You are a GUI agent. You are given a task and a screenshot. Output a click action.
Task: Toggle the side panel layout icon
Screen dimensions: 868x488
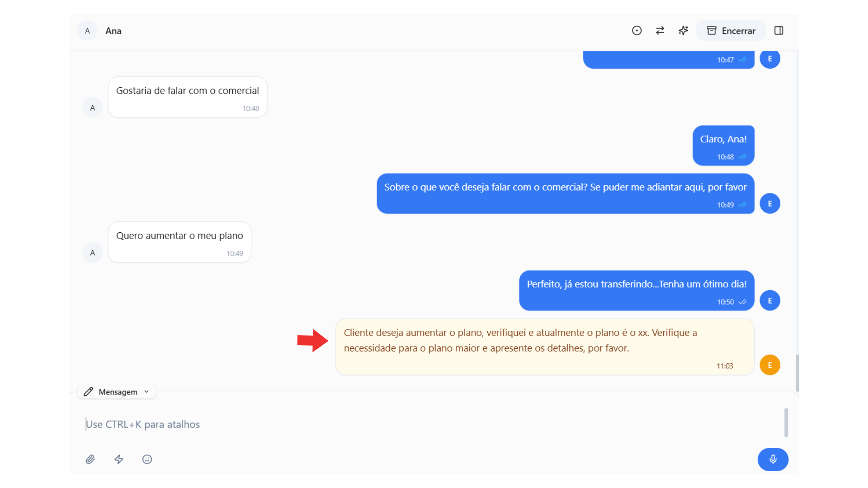tap(778, 31)
